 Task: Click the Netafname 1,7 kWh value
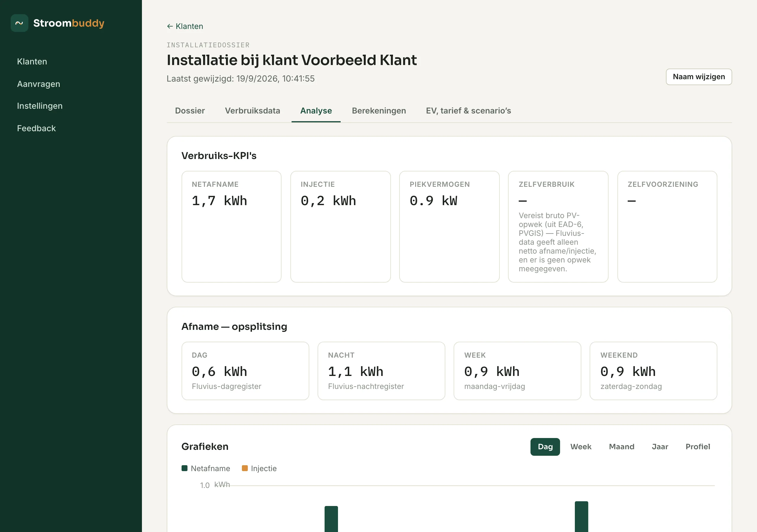219,201
